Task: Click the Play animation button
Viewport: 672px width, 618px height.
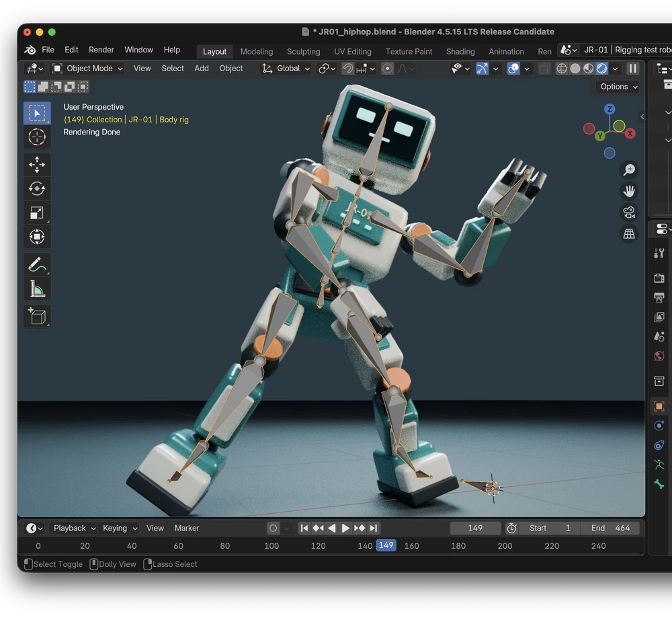Action: 345,529
